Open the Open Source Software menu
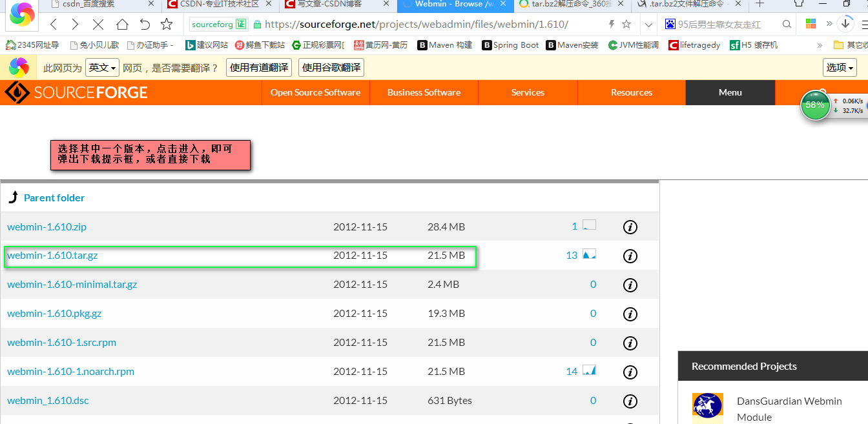This screenshot has width=868, height=424. (315, 92)
